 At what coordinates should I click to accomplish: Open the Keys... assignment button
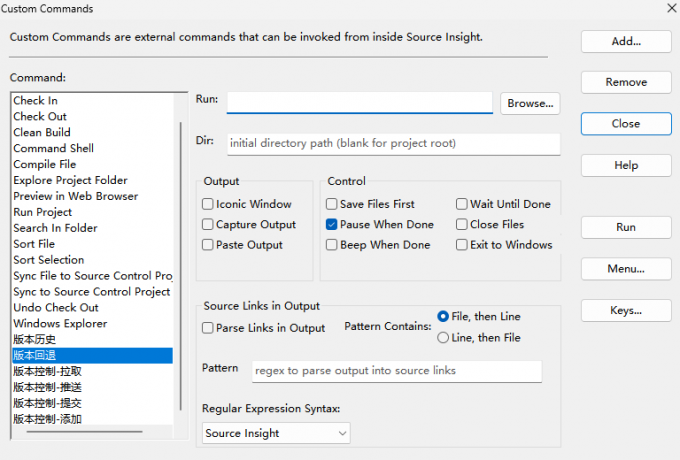tap(626, 311)
